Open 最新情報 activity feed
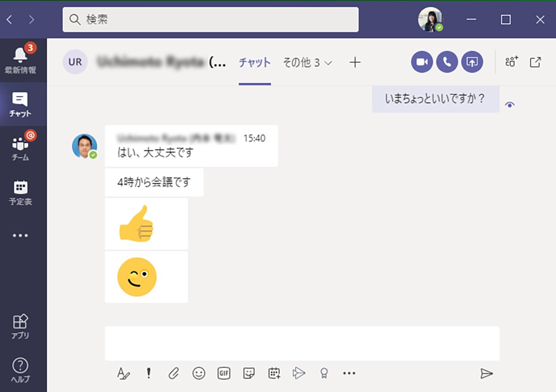 (x=20, y=60)
